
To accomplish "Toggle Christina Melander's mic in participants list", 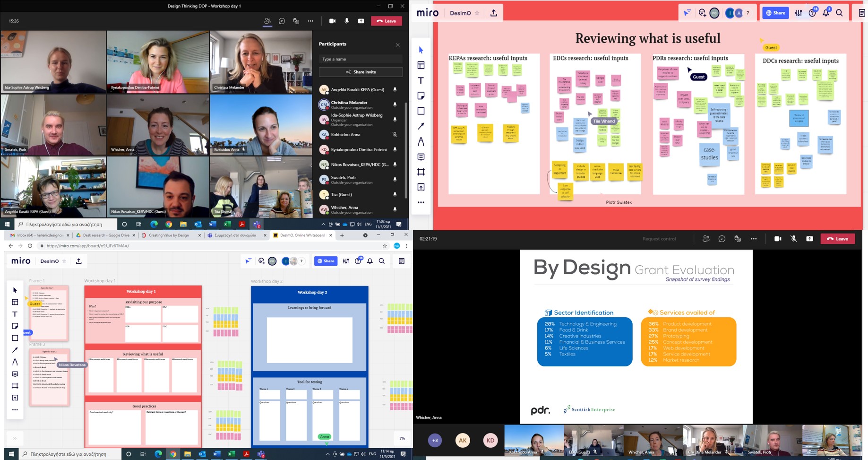I will coord(395,105).
